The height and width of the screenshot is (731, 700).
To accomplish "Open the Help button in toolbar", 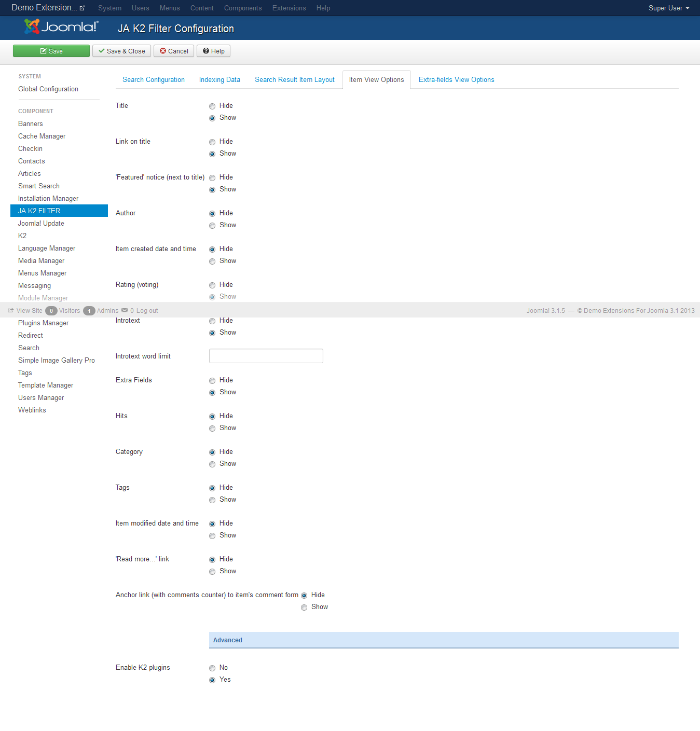I will point(213,51).
